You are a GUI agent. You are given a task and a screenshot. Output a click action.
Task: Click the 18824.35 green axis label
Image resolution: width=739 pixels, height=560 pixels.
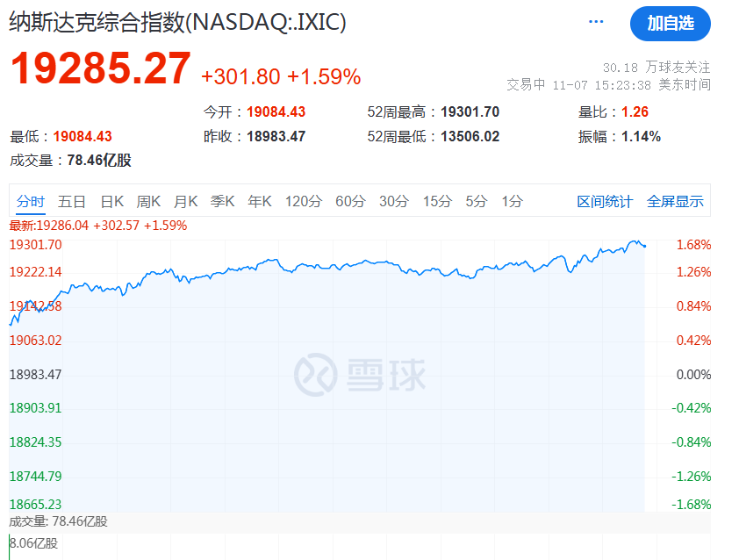(36, 442)
